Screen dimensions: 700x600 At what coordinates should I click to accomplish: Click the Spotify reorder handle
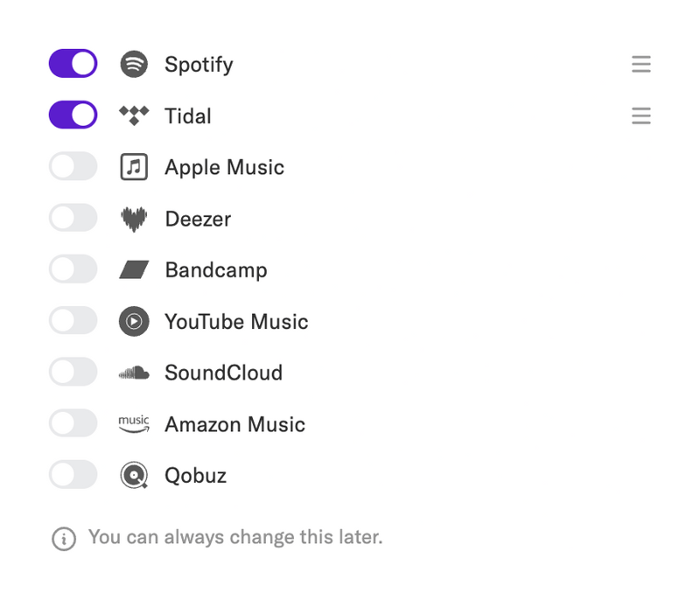coord(641,64)
